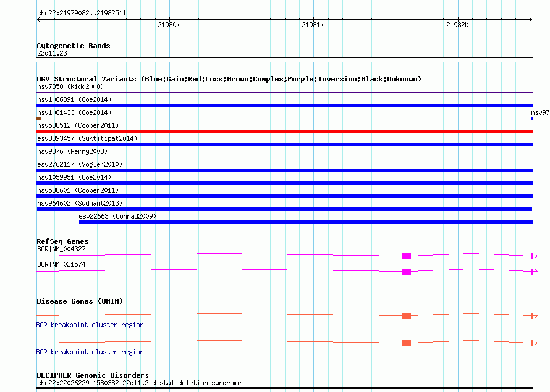This screenshot has width=550, height=392.
Task: Open the second BCR|breakpoint cluster region link
Action: click(x=90, y=352)
